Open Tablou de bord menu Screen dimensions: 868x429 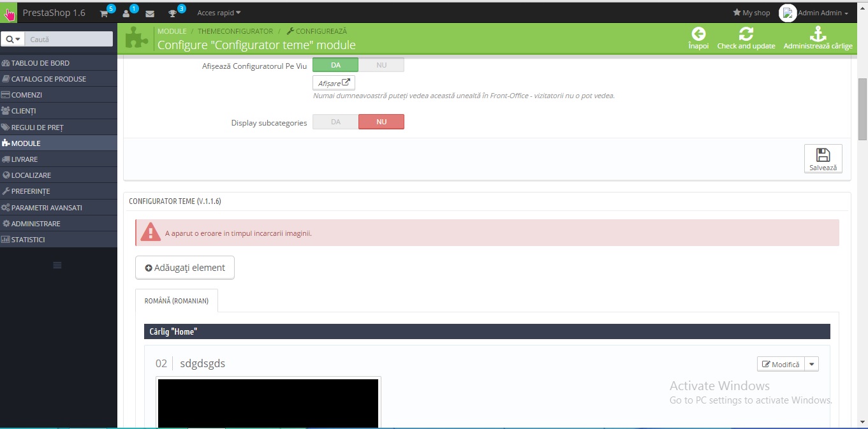pyautogui.click(x=58, y=63)
